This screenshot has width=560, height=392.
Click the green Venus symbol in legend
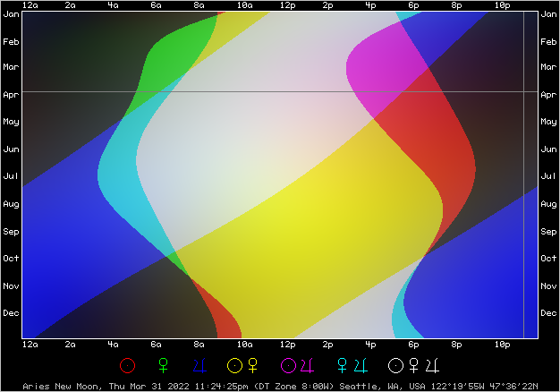pyautogui.click(x=163, y=365)
